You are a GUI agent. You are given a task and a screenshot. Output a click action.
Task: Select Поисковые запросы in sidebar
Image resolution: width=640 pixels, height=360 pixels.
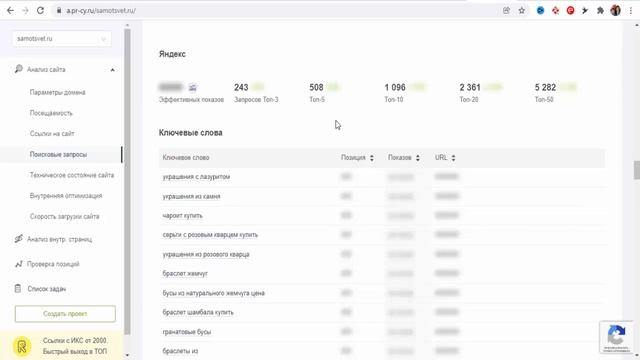pos(58,154)
